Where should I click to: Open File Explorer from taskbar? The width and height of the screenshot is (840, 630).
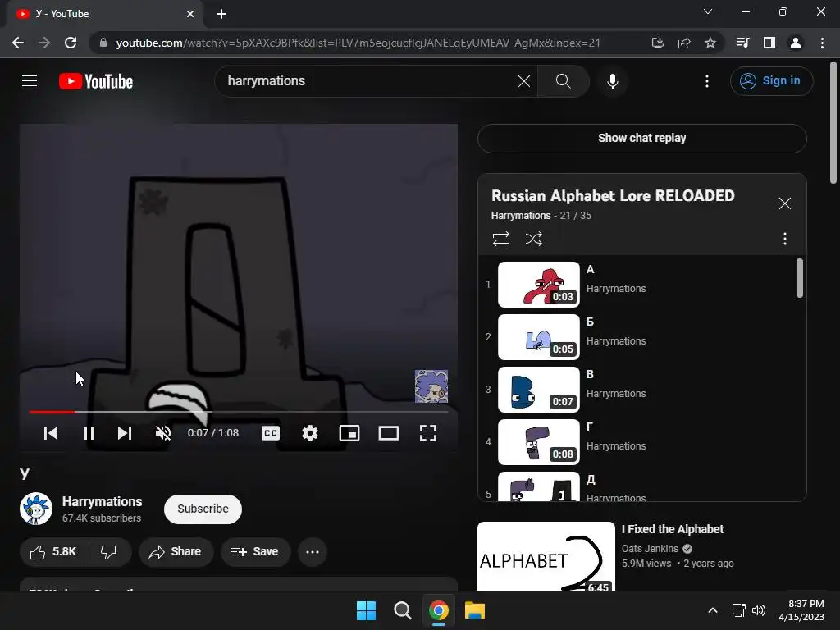[475, 610]
